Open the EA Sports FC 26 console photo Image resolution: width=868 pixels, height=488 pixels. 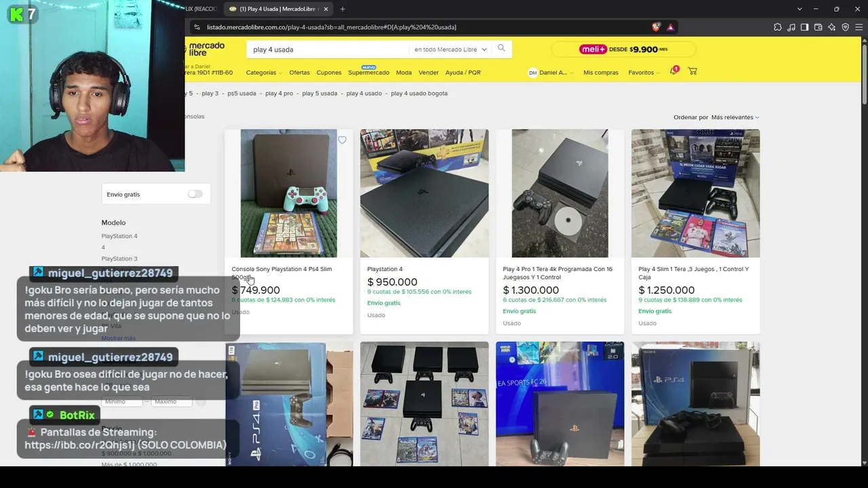tap(560, 404)
